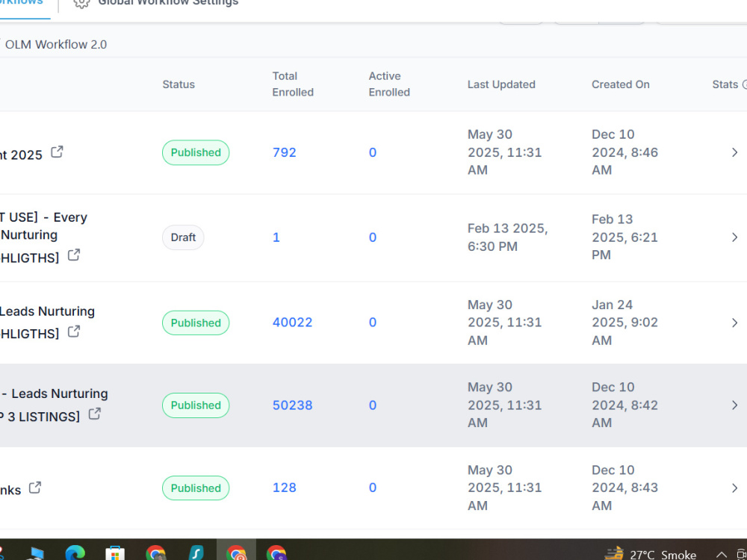Expand stats chevron for the 792-enrolled workflow

click(734, 152)
